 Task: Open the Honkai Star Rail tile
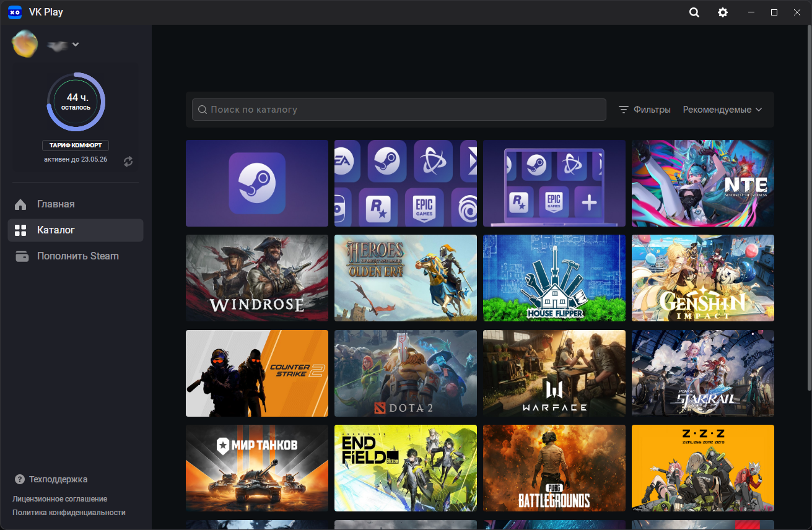tap(703, 373)
